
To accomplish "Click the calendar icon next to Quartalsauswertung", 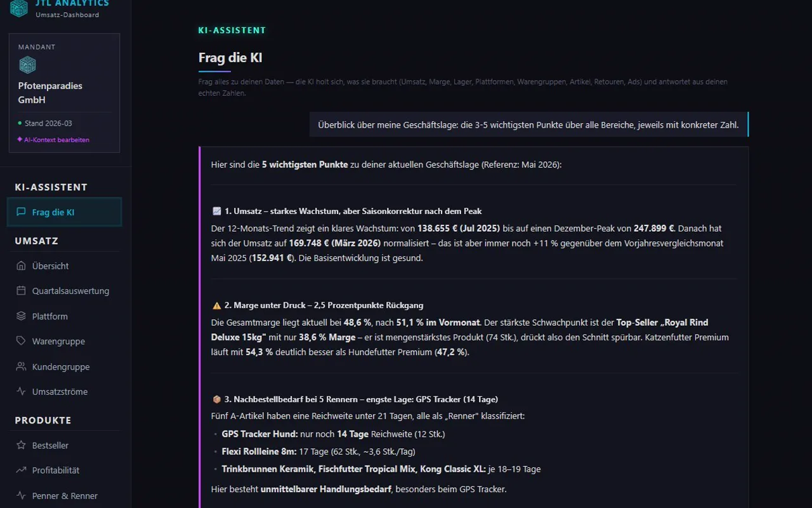I will point(21,291).
